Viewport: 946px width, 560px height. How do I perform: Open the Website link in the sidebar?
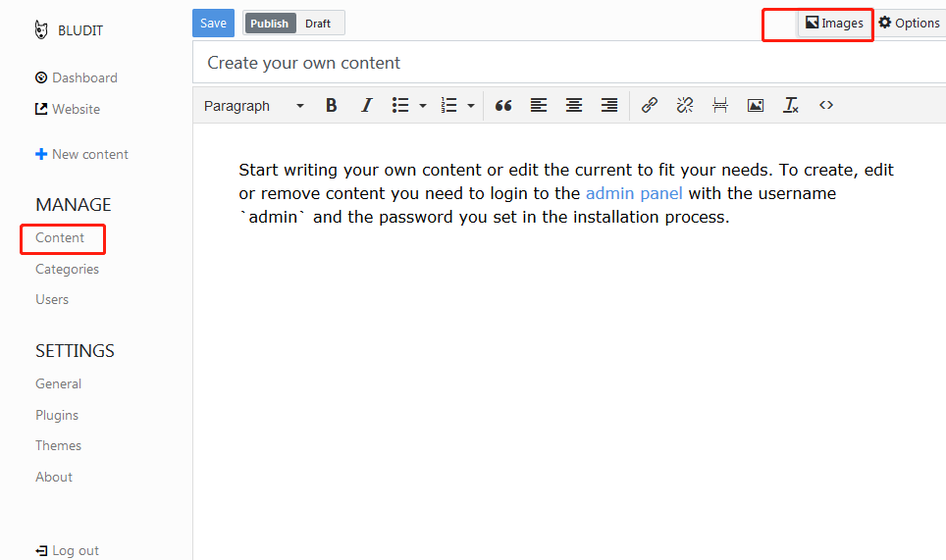point(68,109)
